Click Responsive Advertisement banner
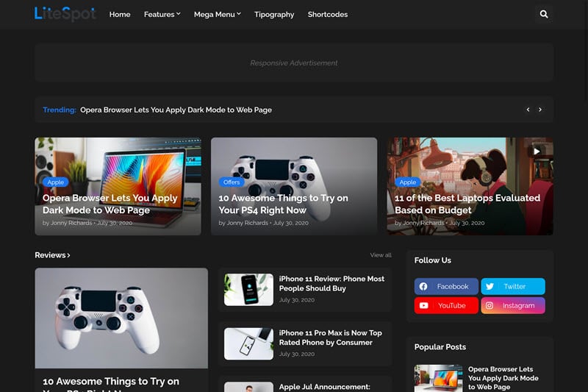This screenshot has width=588, height=392. [x=294, y=63]
